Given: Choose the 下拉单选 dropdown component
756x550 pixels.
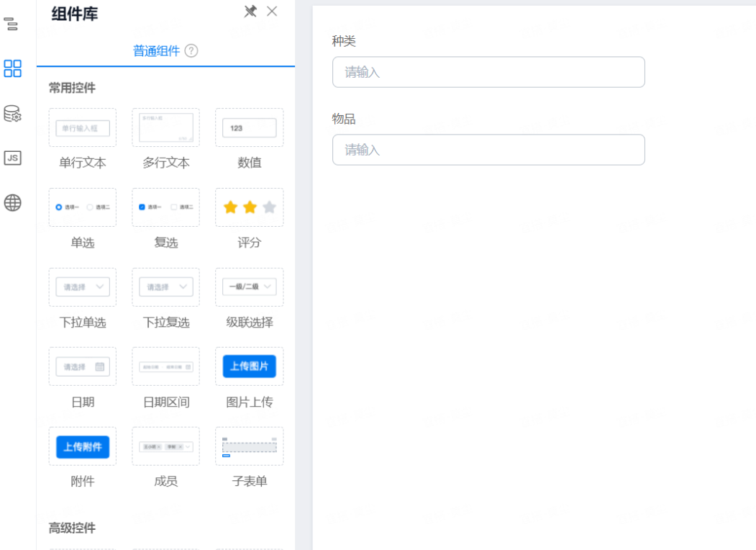Looking at the screenshot, I should click(83, 287).
